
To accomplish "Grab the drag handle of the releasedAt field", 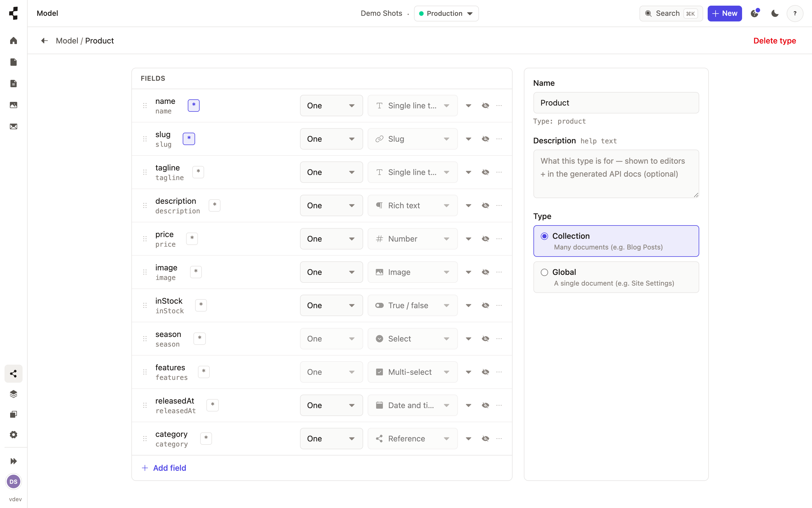I will [145, 405].
